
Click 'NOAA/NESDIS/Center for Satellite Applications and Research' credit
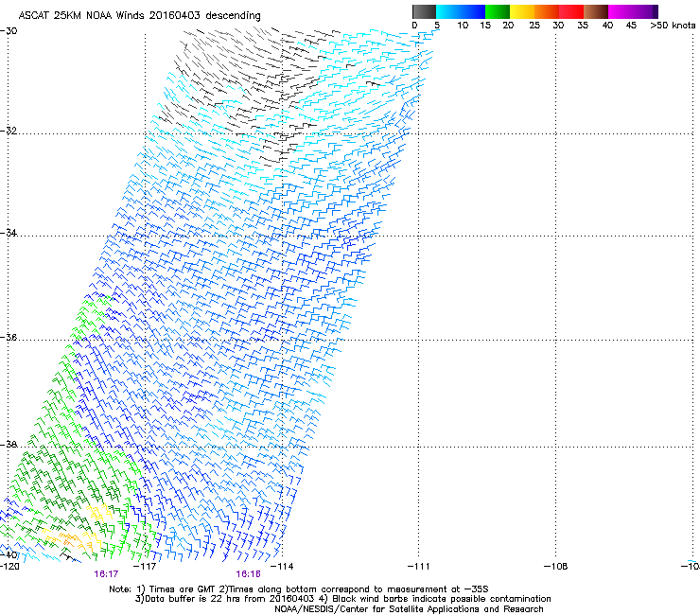[x=409, y=609]
